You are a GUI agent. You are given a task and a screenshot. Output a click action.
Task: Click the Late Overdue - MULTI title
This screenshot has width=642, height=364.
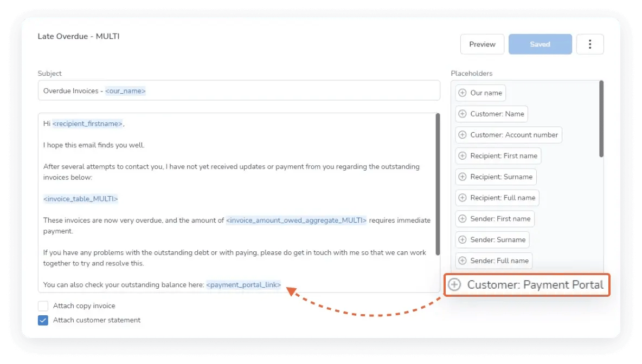coord(79,36)
